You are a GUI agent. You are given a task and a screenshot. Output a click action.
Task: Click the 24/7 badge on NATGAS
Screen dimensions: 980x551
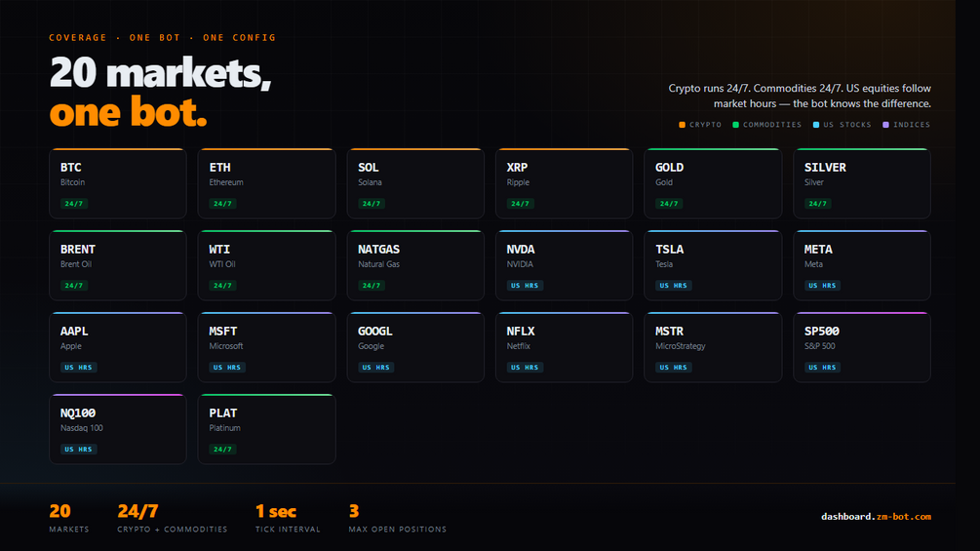[x=372, y=286]
